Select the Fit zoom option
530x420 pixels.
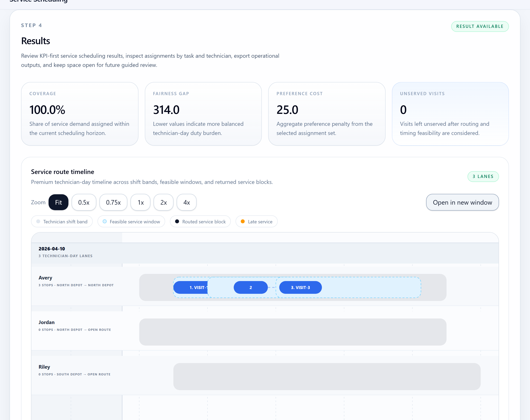tap(58, 202)
